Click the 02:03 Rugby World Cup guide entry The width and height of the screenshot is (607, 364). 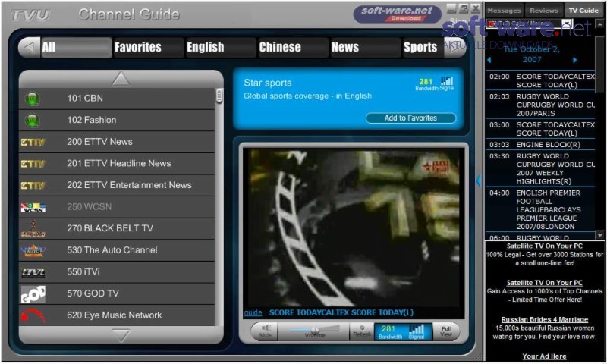[540, 105]
